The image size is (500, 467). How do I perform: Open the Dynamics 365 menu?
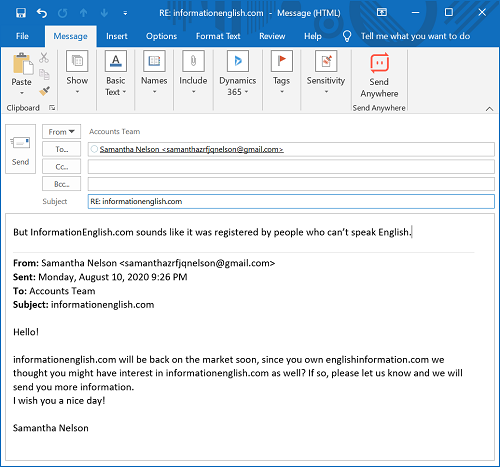(x=238, y=73)
